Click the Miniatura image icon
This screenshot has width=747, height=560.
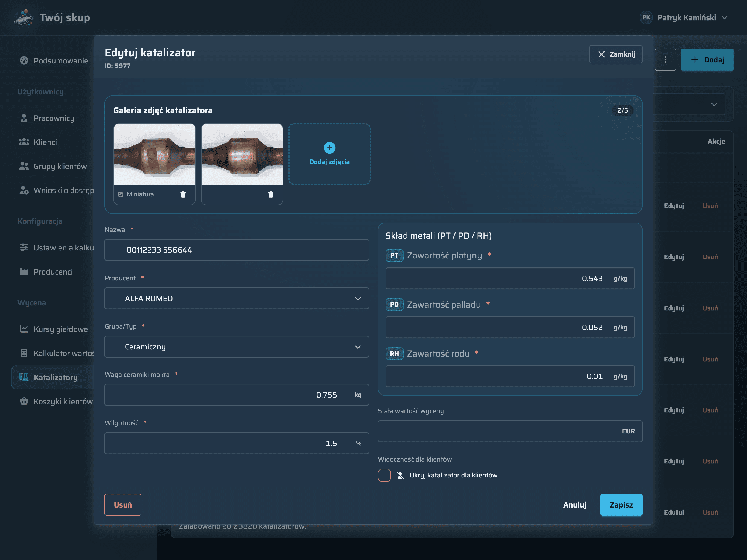pos(121,194)
